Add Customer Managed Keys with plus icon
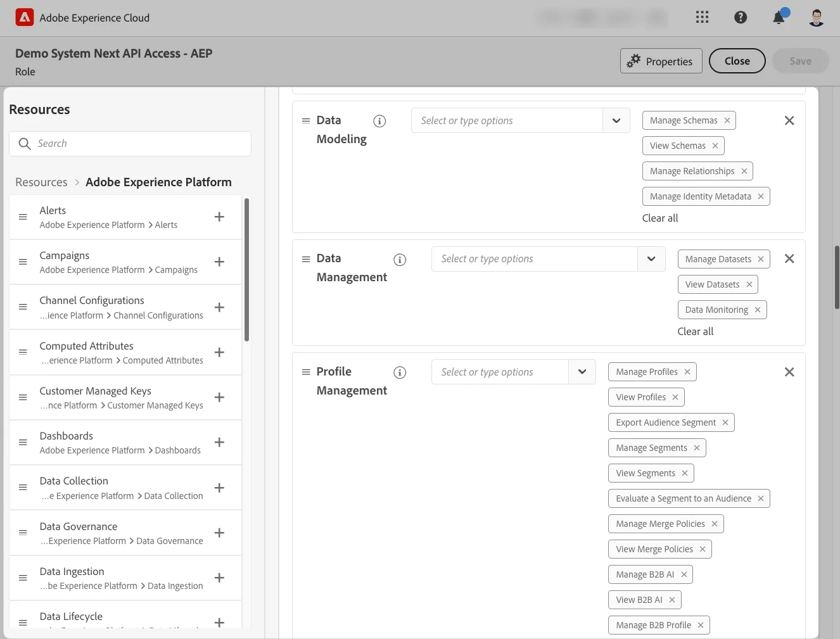 point(219,397)
